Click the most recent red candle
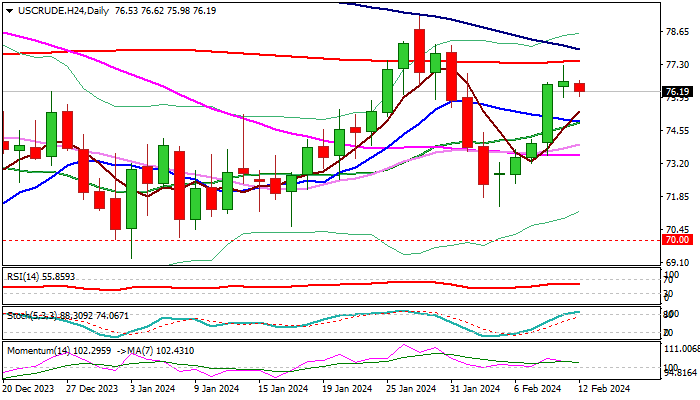Screen dimensions: 700x400 (x=580, y=87)
